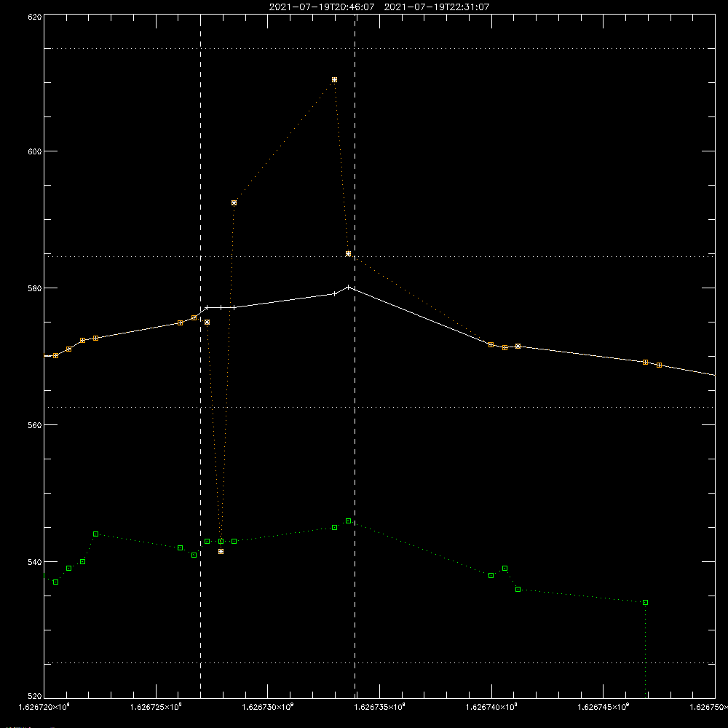Viewport: 728px width, 728px height.
Task: Click the x-axis label 1.626725×10⁹
Action: tap(156, 707)
